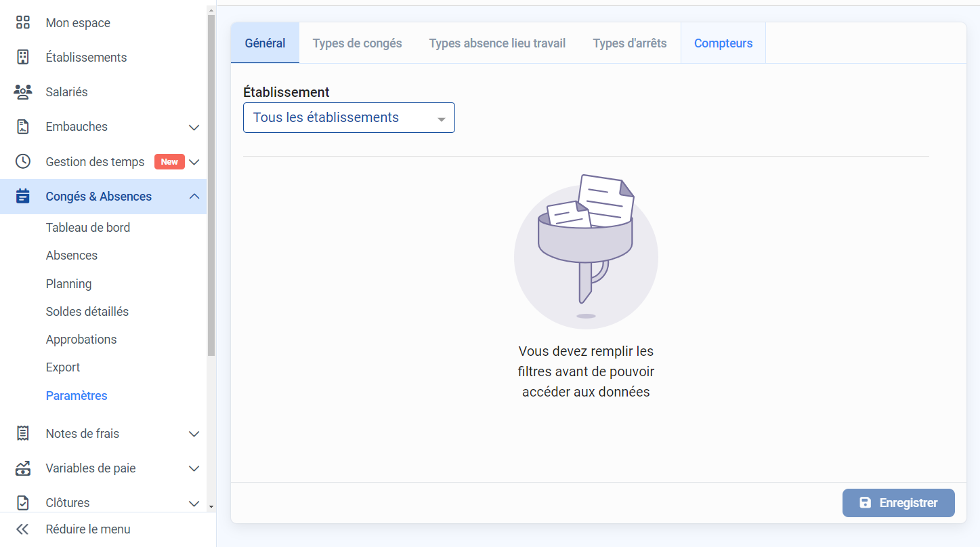Click the Enregistrer save button

pos(898,503)
